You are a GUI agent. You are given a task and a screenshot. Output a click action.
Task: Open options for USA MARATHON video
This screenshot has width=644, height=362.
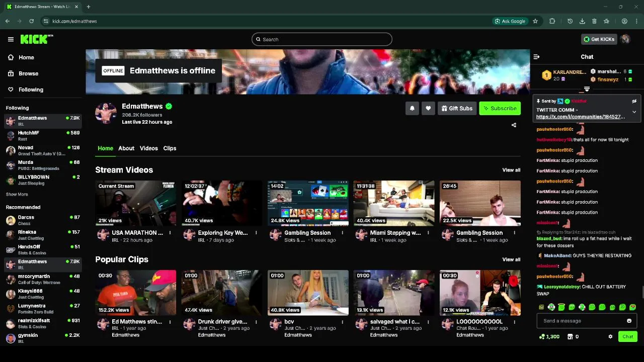pyautogui.click(x=170, y=233)
